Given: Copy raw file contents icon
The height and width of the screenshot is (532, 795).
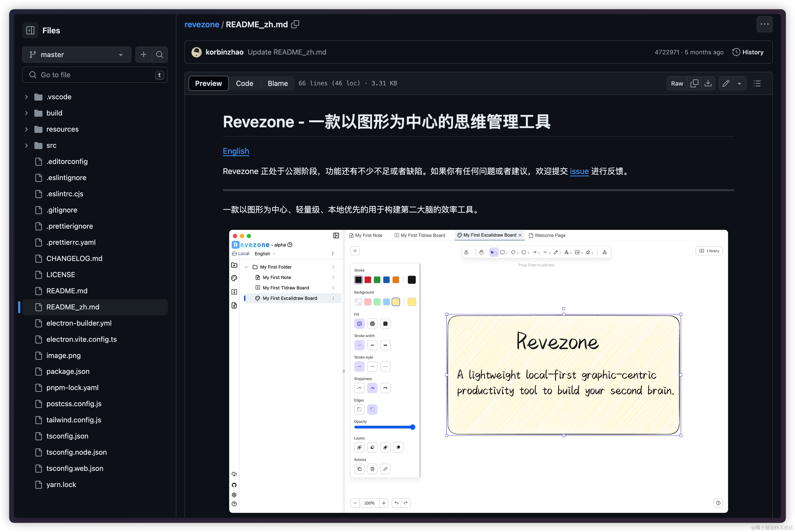Looking at the screenshot, I should pyautogui.click(x=694, y=84).
